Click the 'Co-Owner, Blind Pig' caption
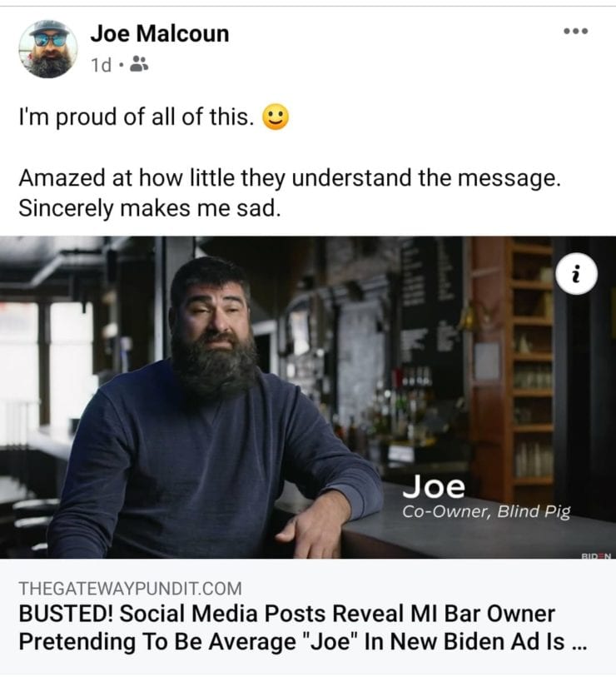Screen dimensions: 616x677 (486, 511)
